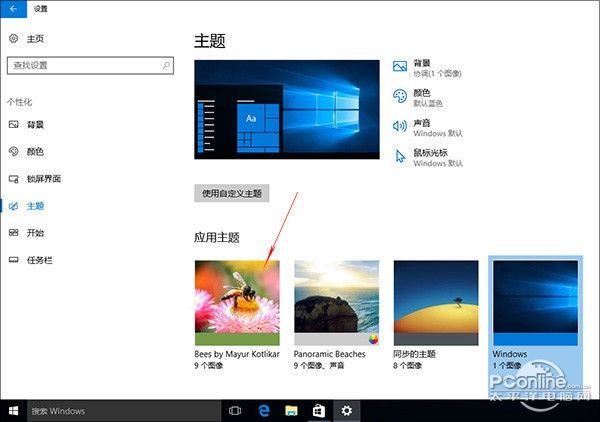Click the 颜色 palette icon in sidebar
This screenshot has height=422, width=600.
(x=13, y=152)
